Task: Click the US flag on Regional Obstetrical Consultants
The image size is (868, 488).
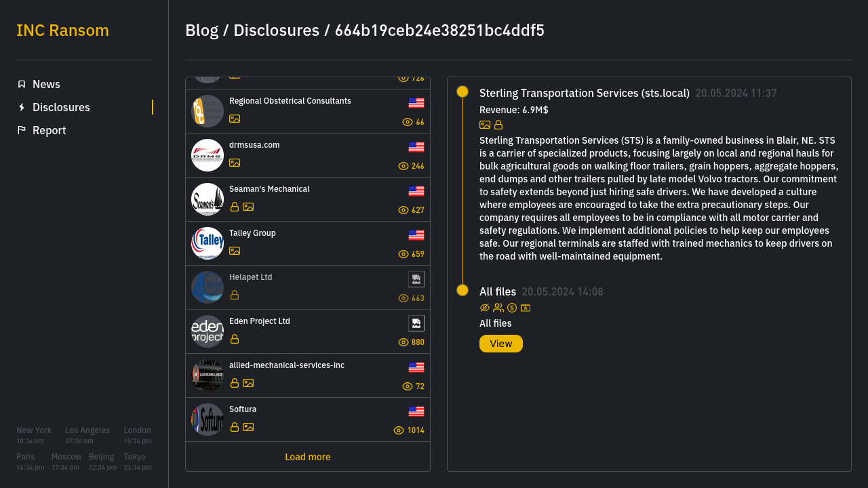Action: 416,103
